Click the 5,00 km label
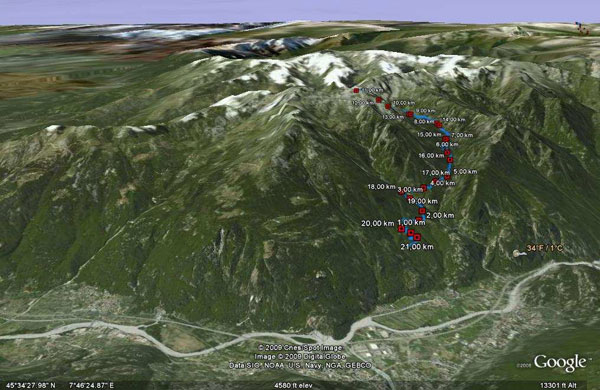 [x=465, y=171]
